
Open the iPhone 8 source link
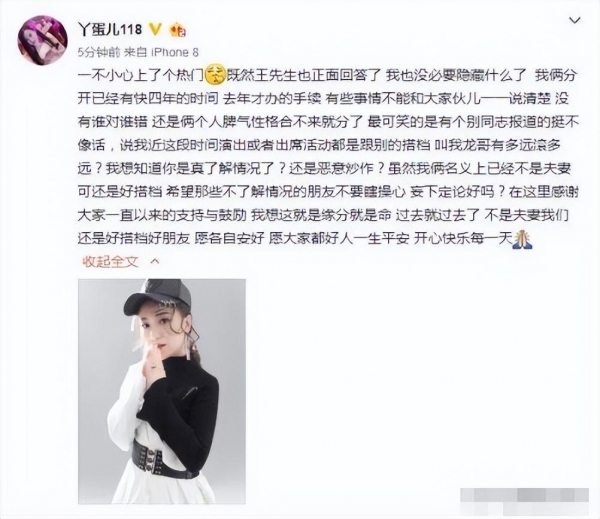tap(176, 52)
